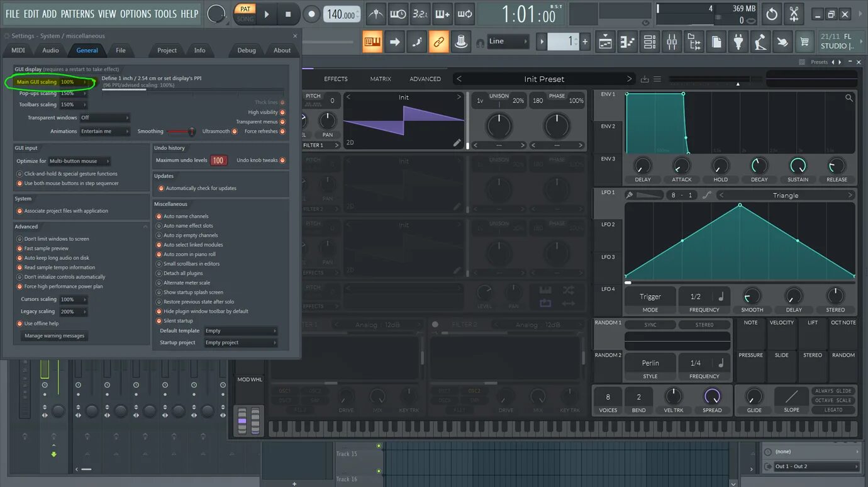Toggle loop recording icon
Image resolution: width=868 pixels, height=487 pixels.
tap(465, 14)
